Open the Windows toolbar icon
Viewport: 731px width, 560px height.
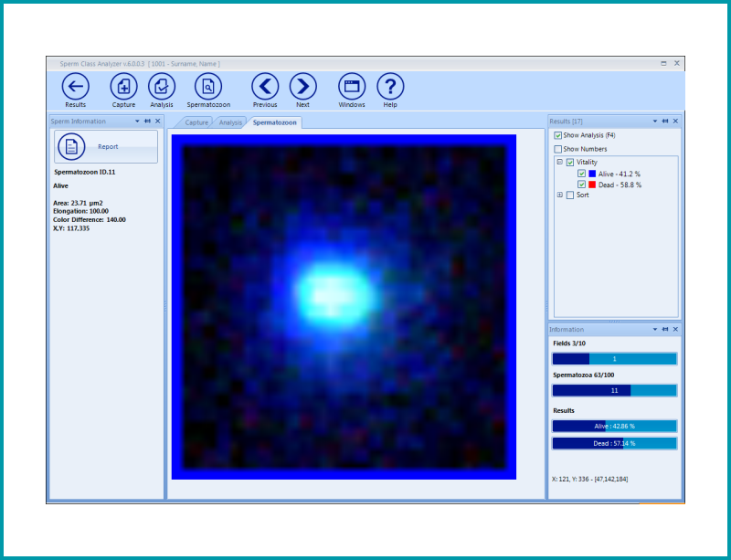352,87
